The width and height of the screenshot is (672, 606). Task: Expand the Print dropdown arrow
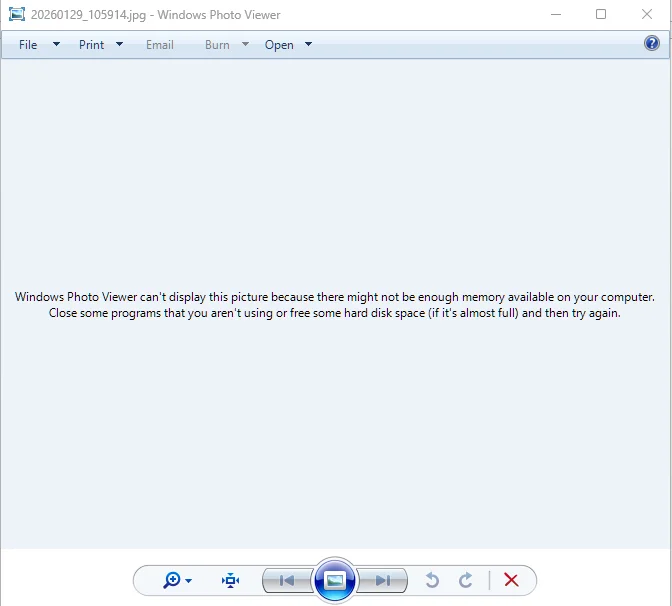(x=120, y=44)
